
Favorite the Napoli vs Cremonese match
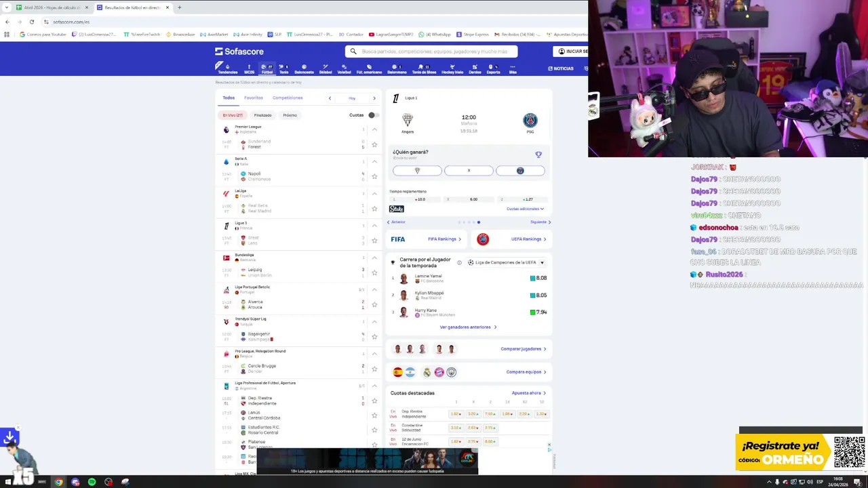[x=374, y=176]
